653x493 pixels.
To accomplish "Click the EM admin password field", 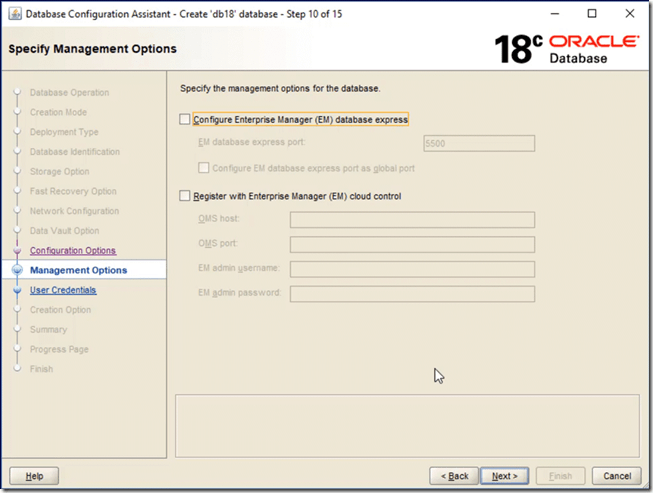I will [x=412, y=294].
